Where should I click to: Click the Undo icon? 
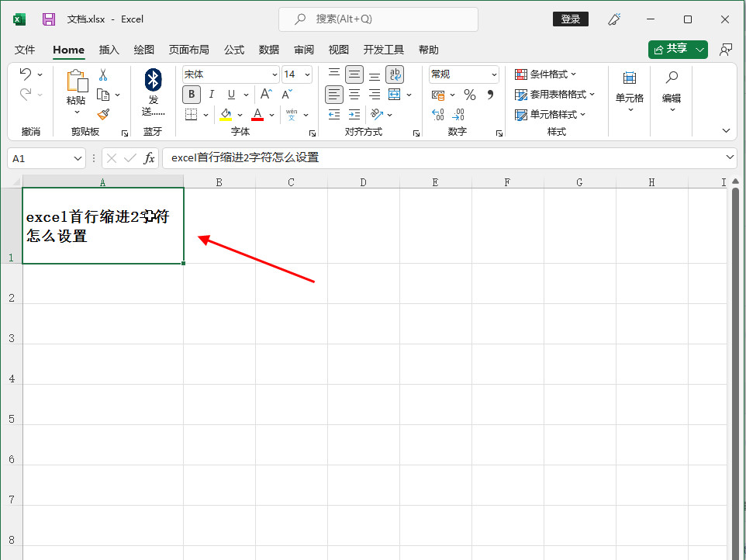[26, 74]
